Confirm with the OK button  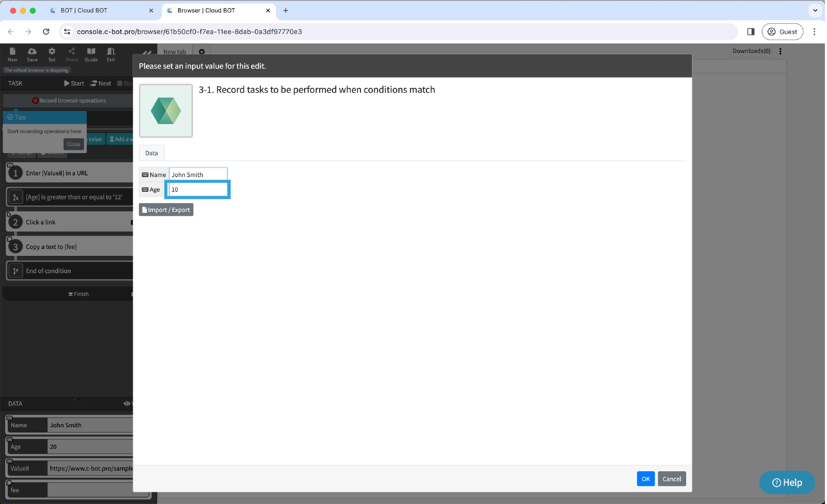pos(645,479)
